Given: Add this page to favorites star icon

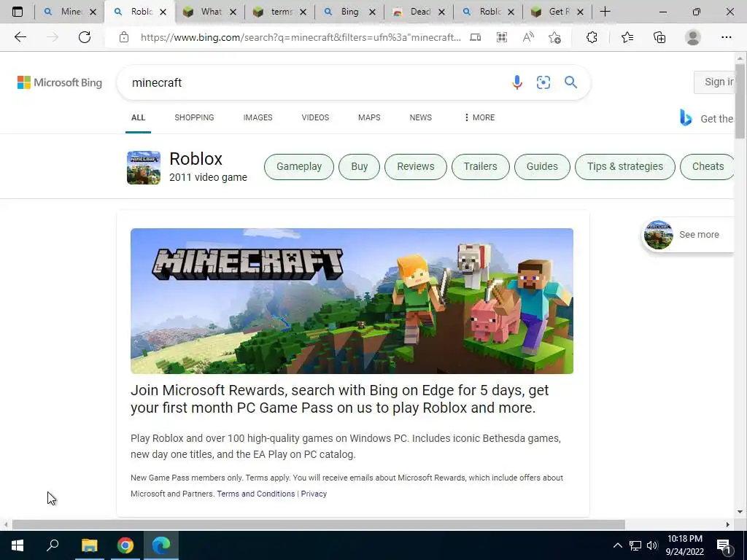Looking at the screenshot, I should (x=554, y=37).
